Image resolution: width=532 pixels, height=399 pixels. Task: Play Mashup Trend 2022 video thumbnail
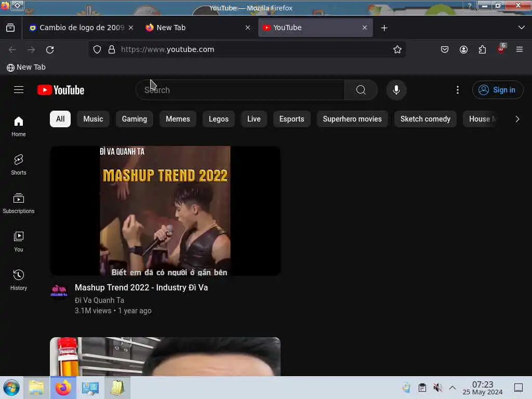165,211
